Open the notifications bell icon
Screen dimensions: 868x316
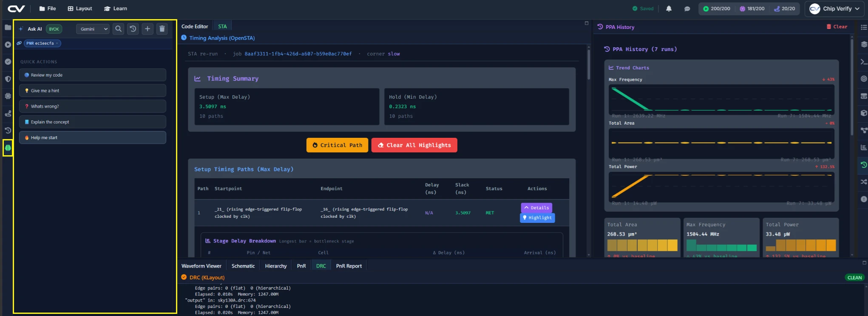[x=669, y=9]
